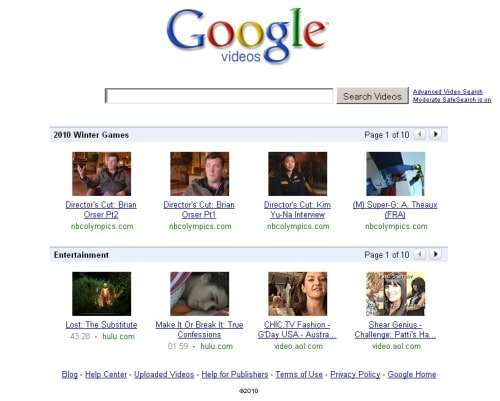This screenshot has height=401, width=500.
Task: Open the Privacy Policy footer link
Action: tap(355, 375)
